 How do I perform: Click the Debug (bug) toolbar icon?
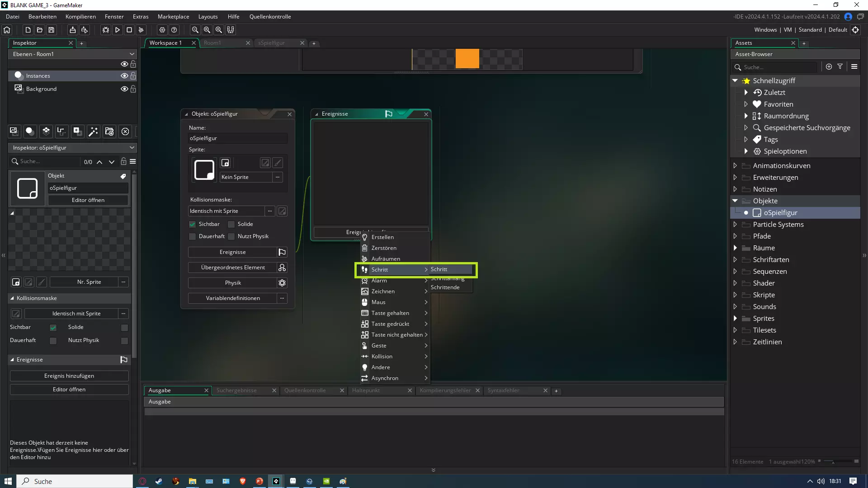tap(105, 30)
